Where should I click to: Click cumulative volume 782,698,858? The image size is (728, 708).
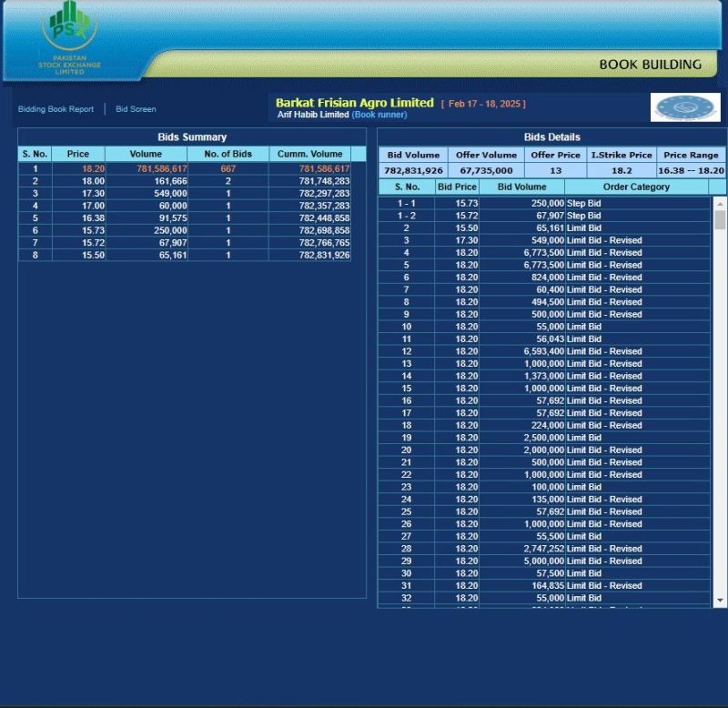pos(324,230)
